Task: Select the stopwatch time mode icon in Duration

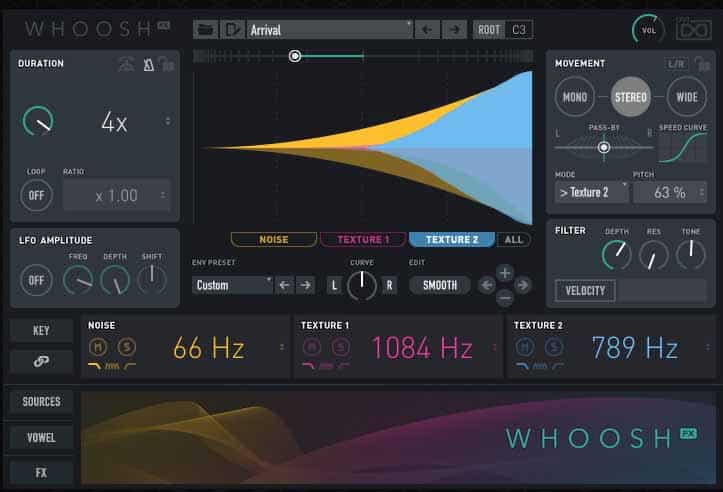Action: (x=127, y=65)
